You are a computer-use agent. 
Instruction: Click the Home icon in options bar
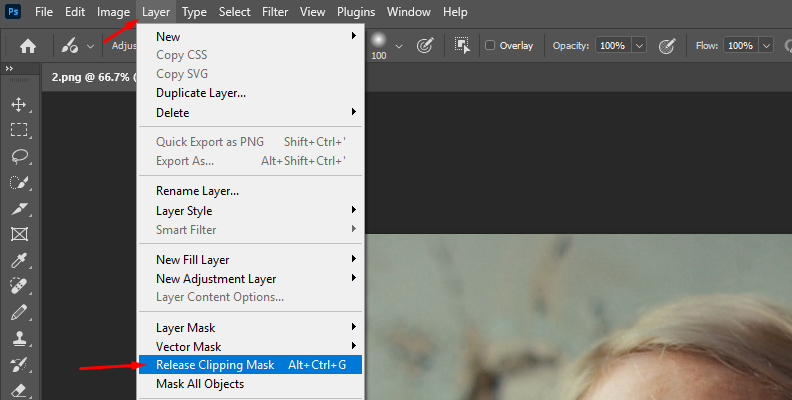[x=28, y=46]
